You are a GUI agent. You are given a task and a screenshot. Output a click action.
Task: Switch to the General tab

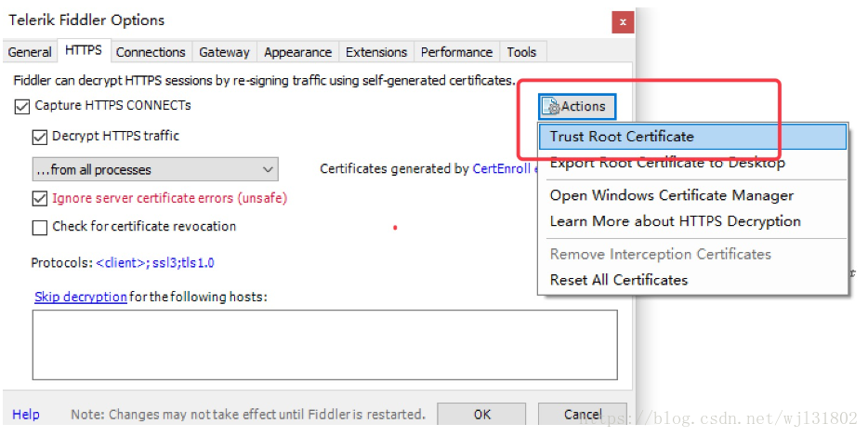[30, 52]
